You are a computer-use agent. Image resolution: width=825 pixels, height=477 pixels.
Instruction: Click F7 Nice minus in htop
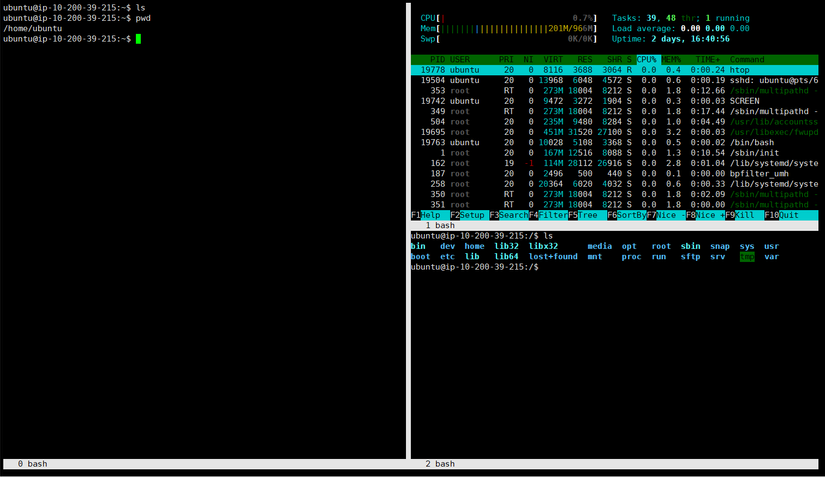665,215
